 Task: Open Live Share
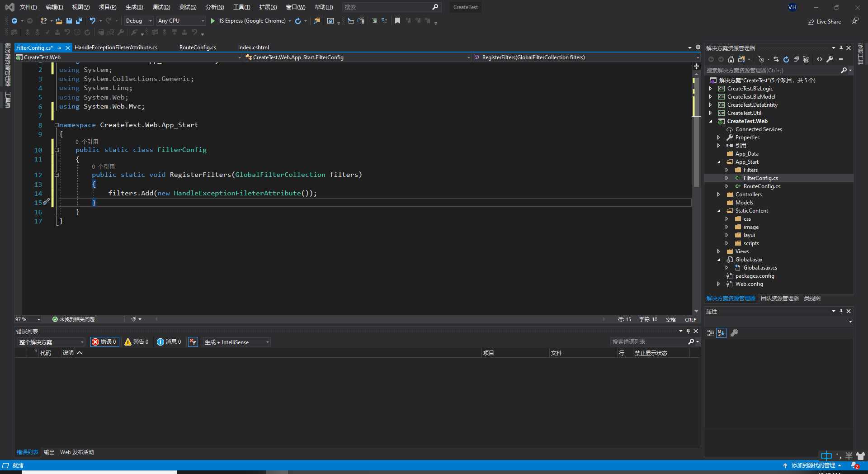coord(825,22)
